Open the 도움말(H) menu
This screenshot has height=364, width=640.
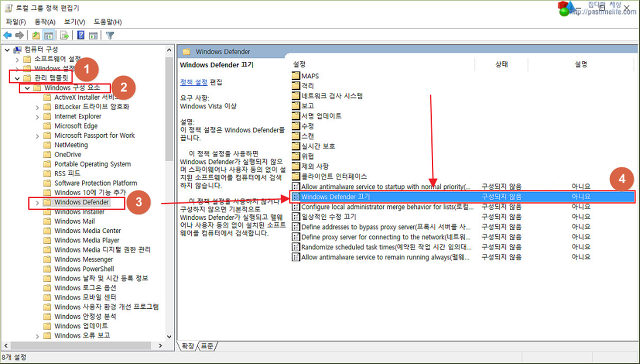108,22
